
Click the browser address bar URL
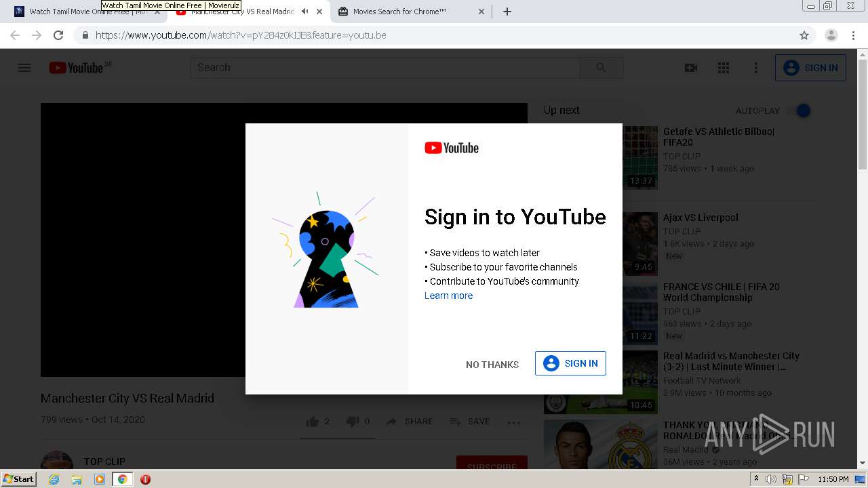[241, 35]
